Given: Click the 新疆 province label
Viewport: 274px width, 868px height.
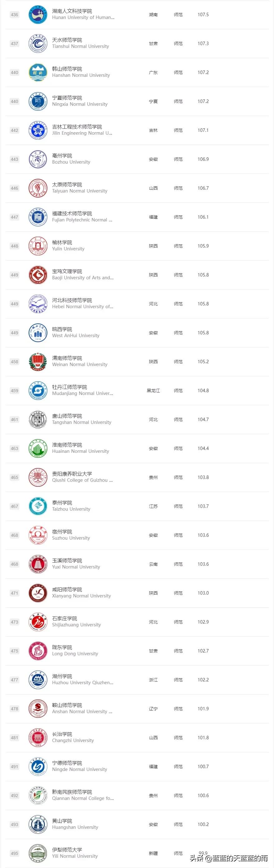Looking at the screenshot, I should click(x=153, y=853).
